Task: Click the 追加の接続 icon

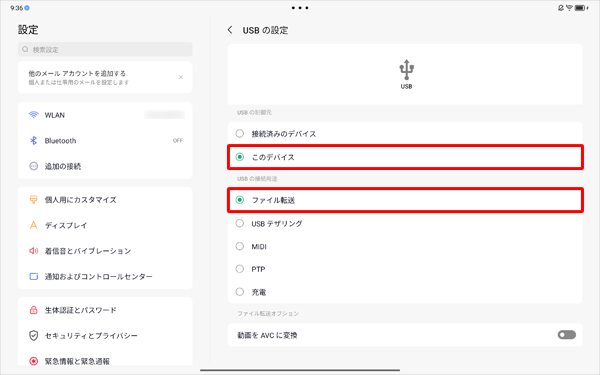Action: [34, 166]
